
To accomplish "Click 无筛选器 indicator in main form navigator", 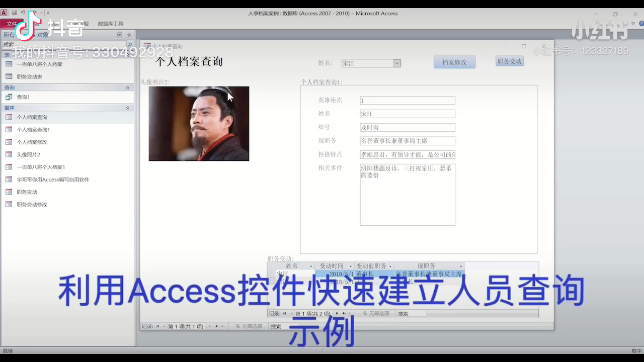I will (249, 326).
